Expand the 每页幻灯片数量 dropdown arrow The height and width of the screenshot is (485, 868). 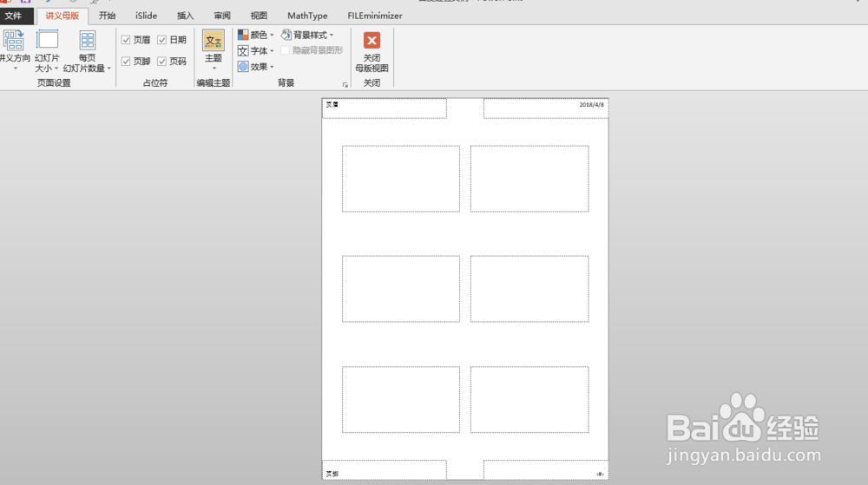pos(109,69)
